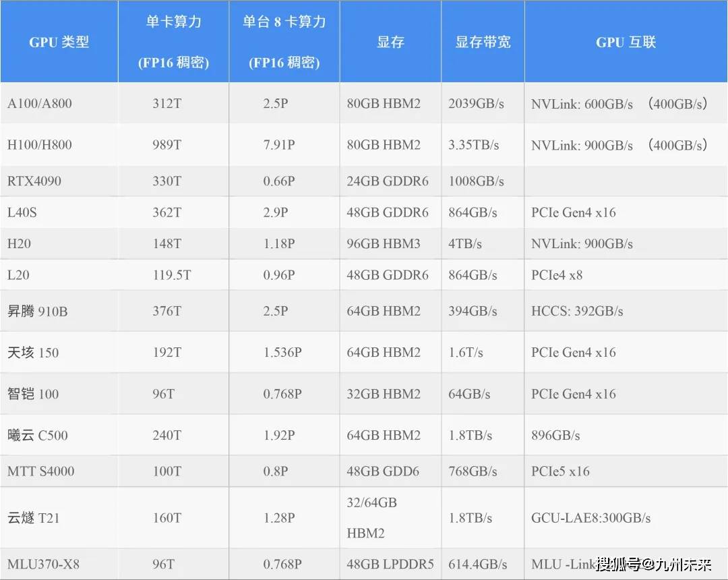
Task: Select the '云燧 T21' row label
Action: pos(34,517)
